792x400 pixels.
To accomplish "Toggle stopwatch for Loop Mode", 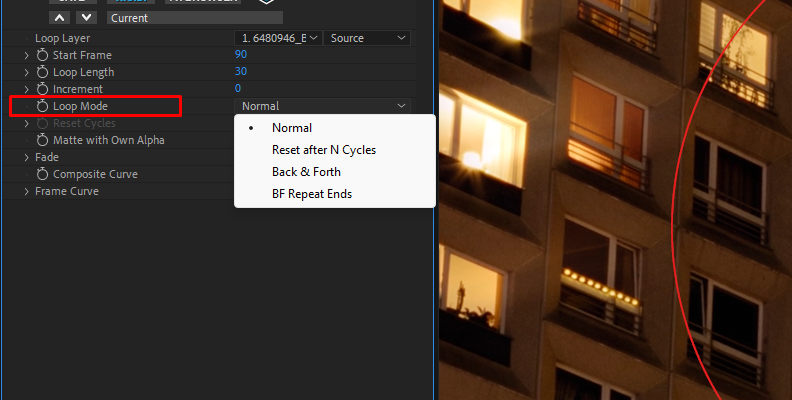I will click(42, 106).
